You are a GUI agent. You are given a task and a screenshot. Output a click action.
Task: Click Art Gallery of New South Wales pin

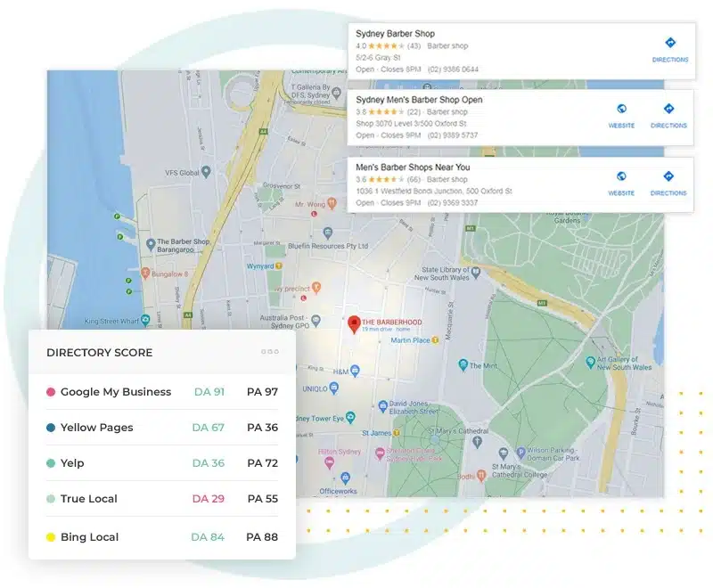[590, 363]
